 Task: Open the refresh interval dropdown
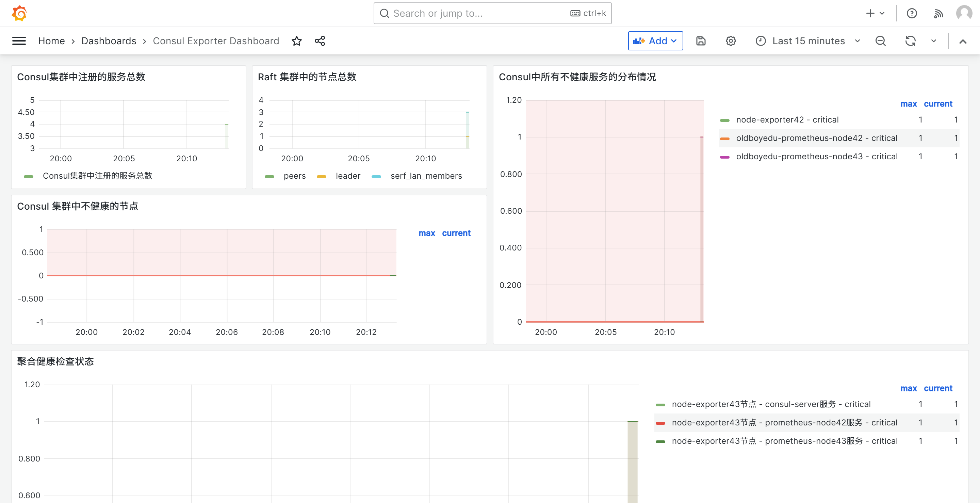tap(934, 41)
